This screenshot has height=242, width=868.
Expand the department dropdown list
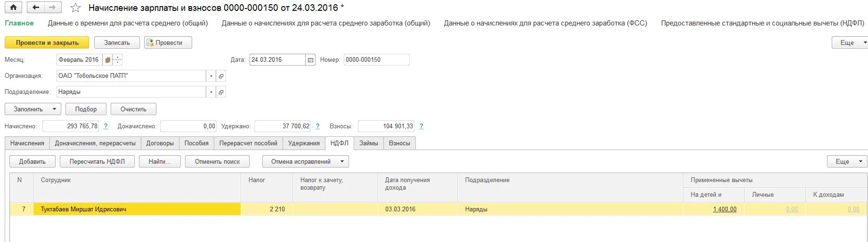tap(211, 92)
